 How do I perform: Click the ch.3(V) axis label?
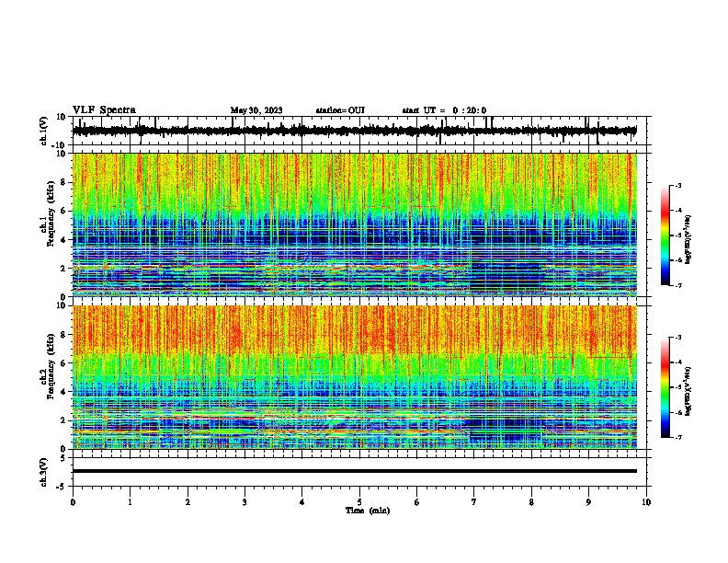coord(44,472)
